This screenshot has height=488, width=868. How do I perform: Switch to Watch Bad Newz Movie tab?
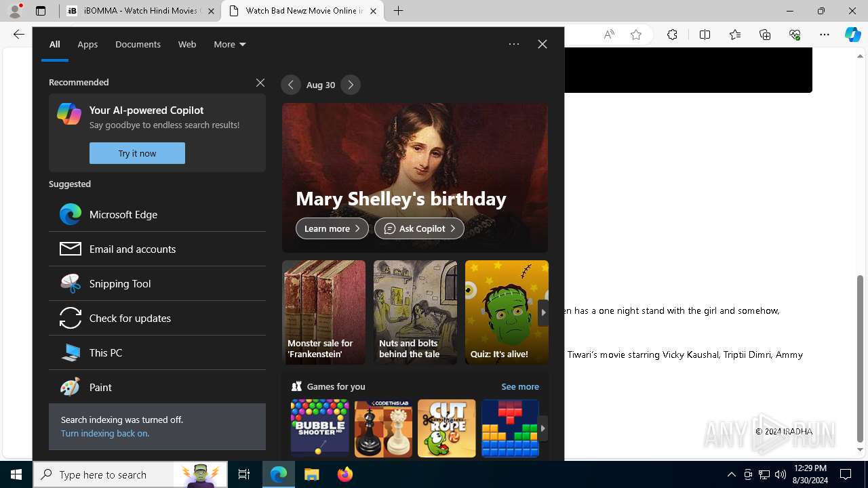point(303,11)
